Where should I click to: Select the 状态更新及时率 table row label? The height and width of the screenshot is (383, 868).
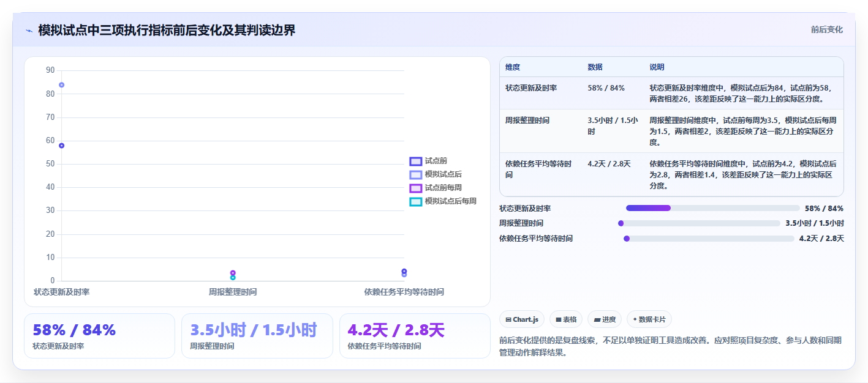click(x=531, y=88)
